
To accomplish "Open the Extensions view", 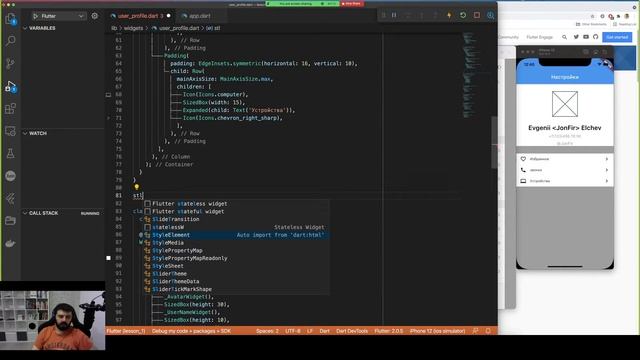I will click(11, 109).
